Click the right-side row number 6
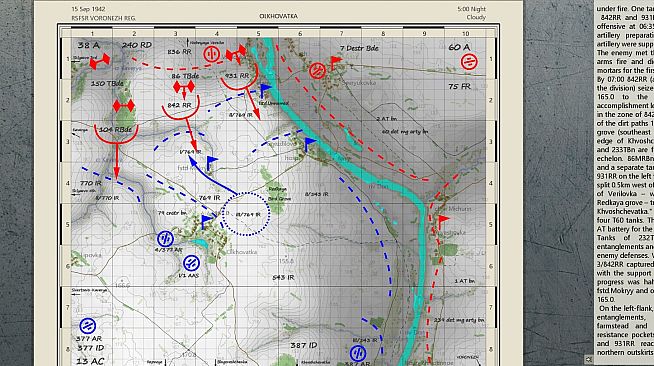The image size is (654, 366). [491, 266]
